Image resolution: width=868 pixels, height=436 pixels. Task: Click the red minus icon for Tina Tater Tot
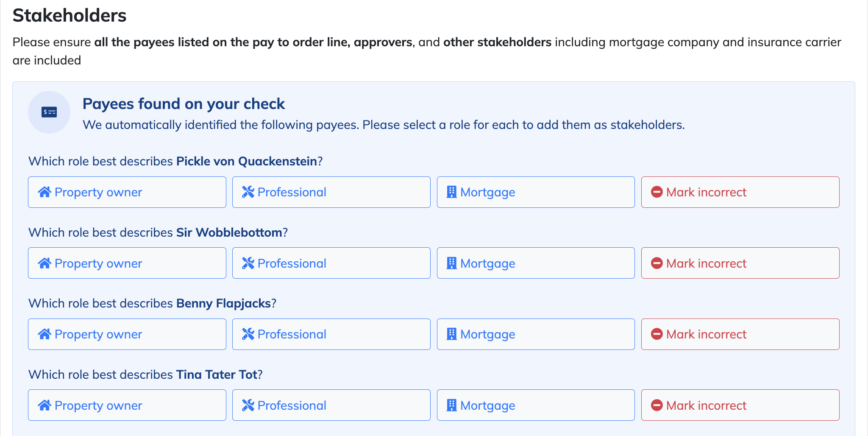pyautogui.click(x=657, y=405)
